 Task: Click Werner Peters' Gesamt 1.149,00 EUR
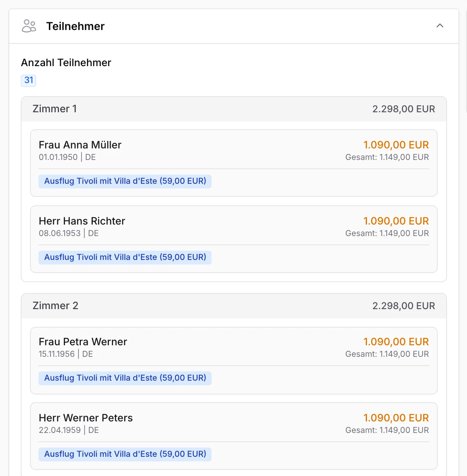387,430
